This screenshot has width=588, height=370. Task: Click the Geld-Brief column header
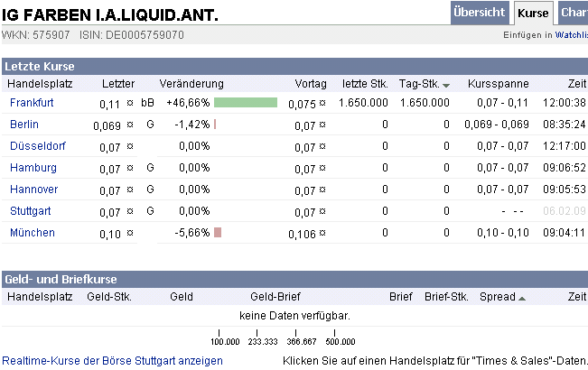(x=275, y=297)
